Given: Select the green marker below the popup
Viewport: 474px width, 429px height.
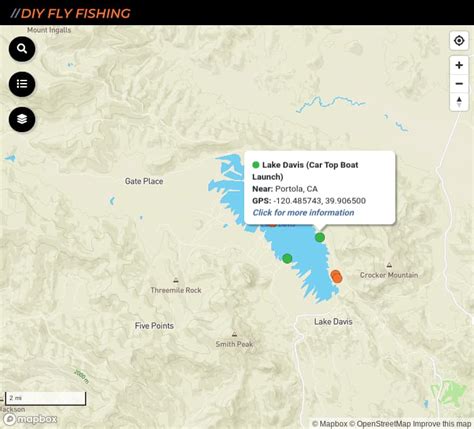Looking at the screenshot, I should 320,237.
